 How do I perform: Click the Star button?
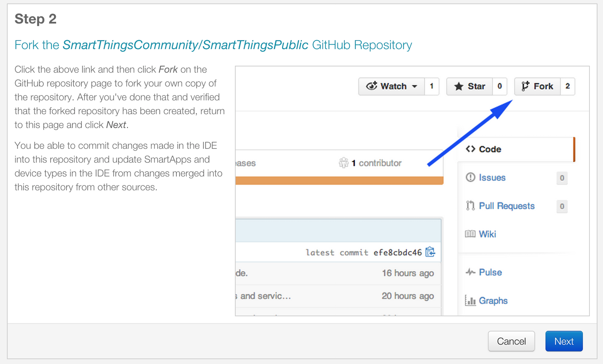tap(469, 86)
